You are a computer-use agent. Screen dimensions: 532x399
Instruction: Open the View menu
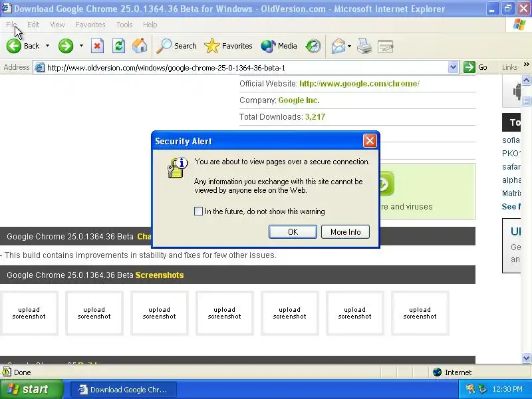57,25
